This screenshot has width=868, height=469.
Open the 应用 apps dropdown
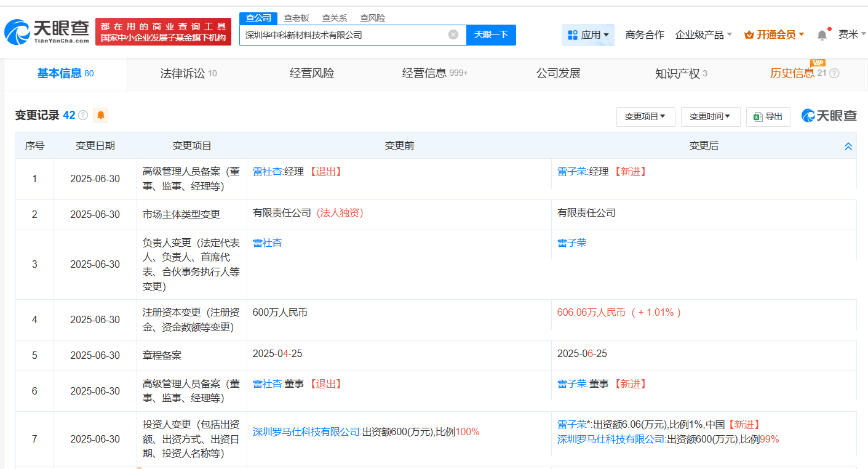(588, 35)
